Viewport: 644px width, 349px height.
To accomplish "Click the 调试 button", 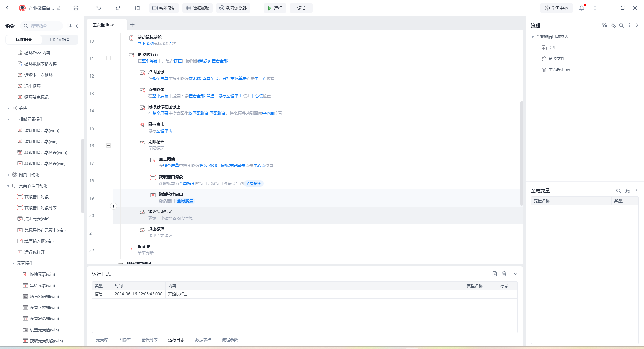I will click(301, 8).
